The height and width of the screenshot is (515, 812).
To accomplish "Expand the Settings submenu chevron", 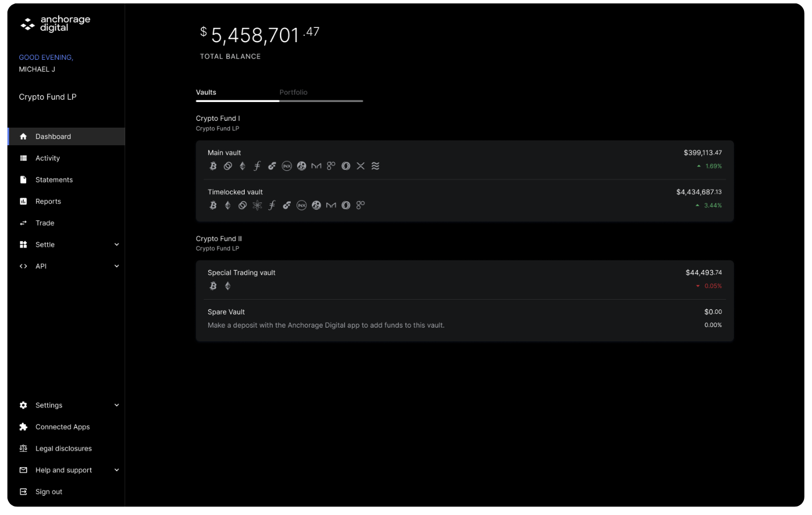I will 117,406.
